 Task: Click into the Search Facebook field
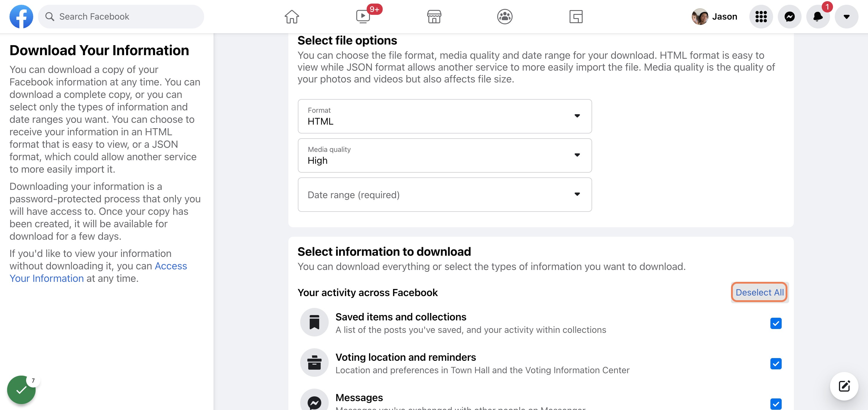(x=121, y=17)
